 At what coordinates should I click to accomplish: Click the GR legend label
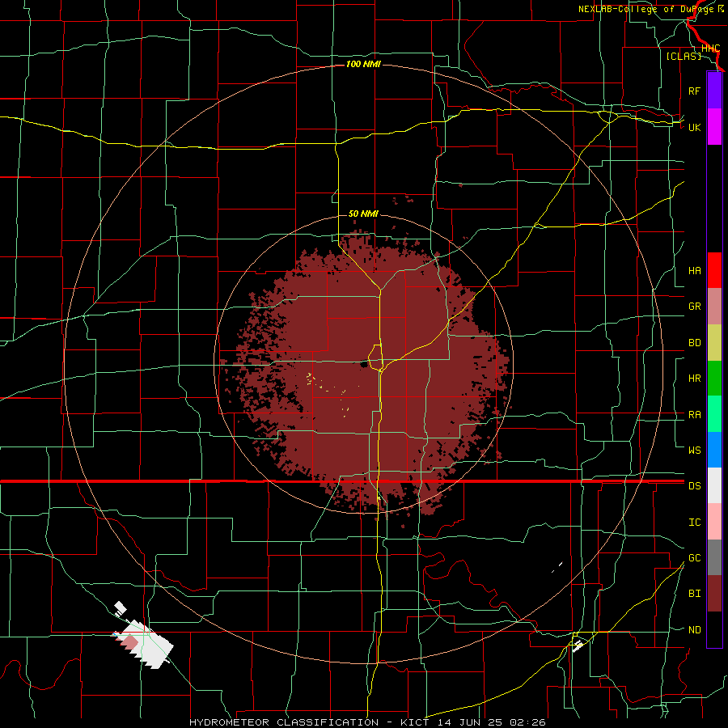click(694, 307)
